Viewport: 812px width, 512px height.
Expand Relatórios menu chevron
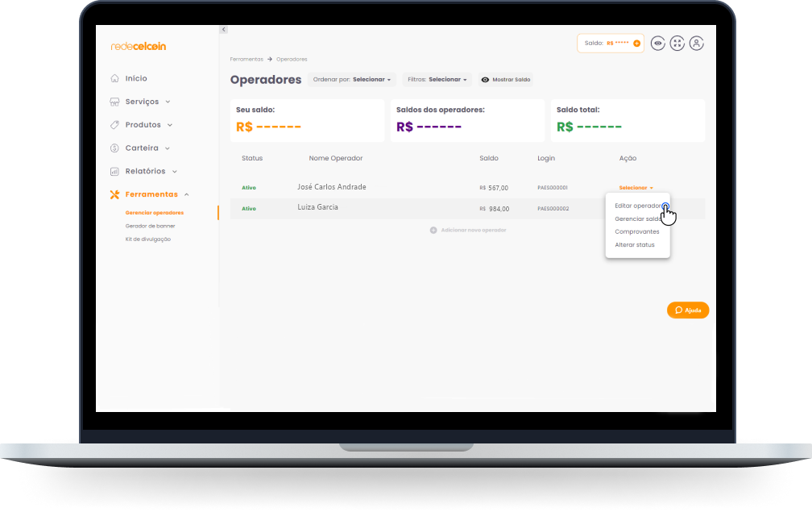175,172
